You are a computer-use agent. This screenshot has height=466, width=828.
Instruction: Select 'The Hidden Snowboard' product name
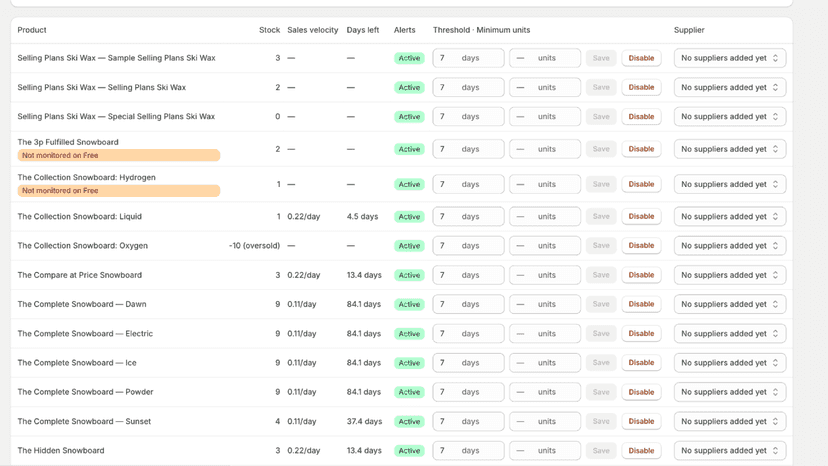coord(61,451)
